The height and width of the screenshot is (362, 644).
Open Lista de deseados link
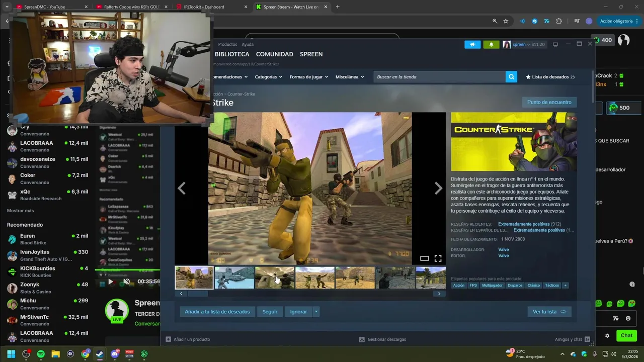pyautogui.click(x=550, y=77)
